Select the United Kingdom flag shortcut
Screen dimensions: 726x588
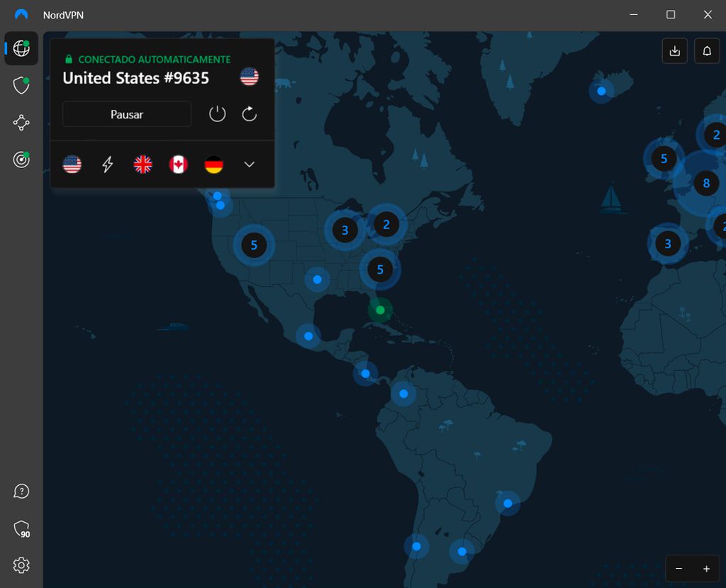click(143, 164)
